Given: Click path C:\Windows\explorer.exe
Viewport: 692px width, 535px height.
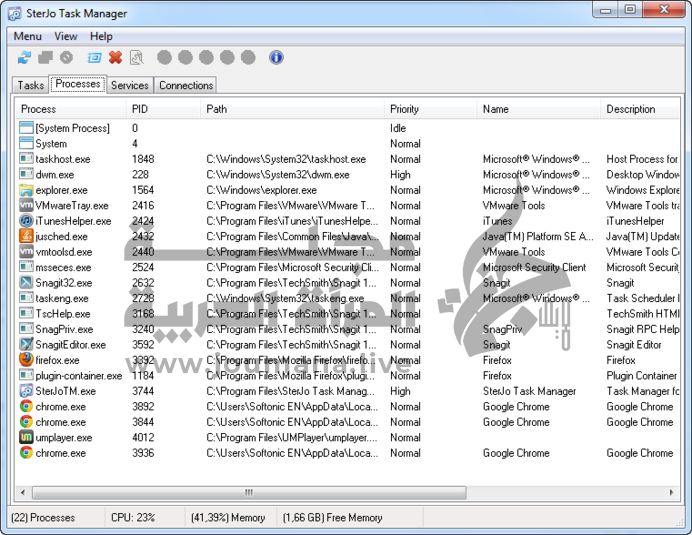Looking at the screenshot, I should click(x=261, y=190).
